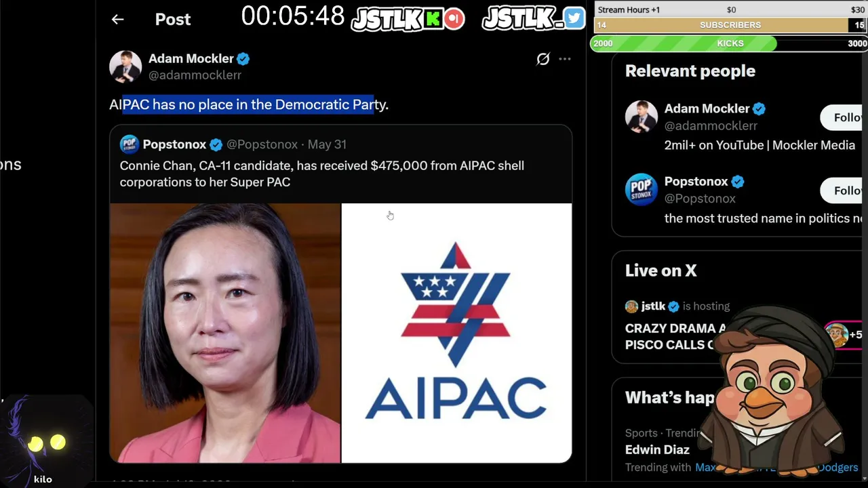The height and width of the screenshot is (488, 868).
Task: Click the verified badge next to jstlk
Action: [x=673, y=306]
